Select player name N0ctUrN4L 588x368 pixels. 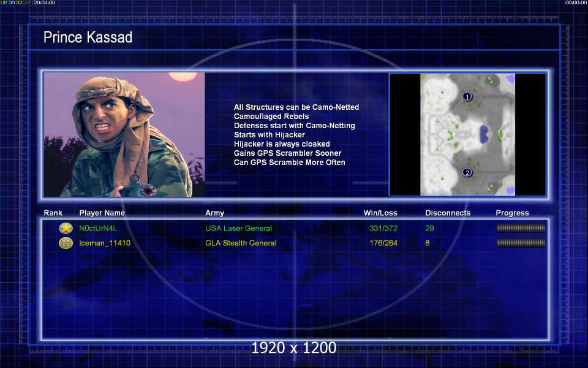click(98, 228)
